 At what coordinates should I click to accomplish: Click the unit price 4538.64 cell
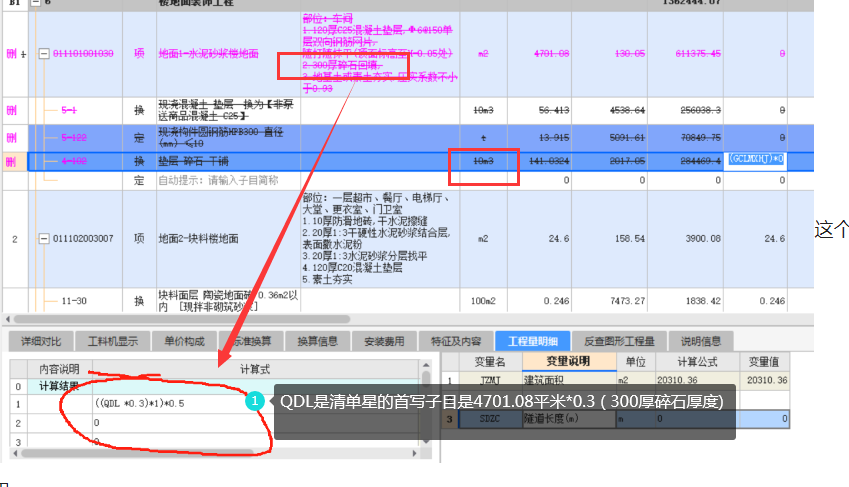(x=610, y=111)
